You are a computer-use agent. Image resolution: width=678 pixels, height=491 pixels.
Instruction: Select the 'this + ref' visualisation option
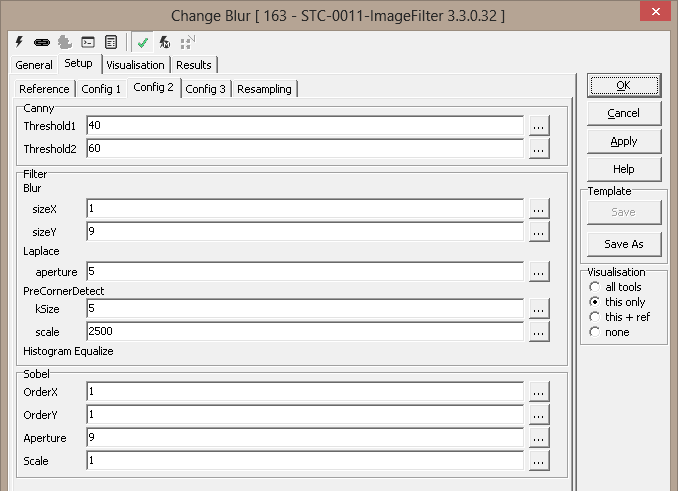pyautogui.click(x=595, y=317)
